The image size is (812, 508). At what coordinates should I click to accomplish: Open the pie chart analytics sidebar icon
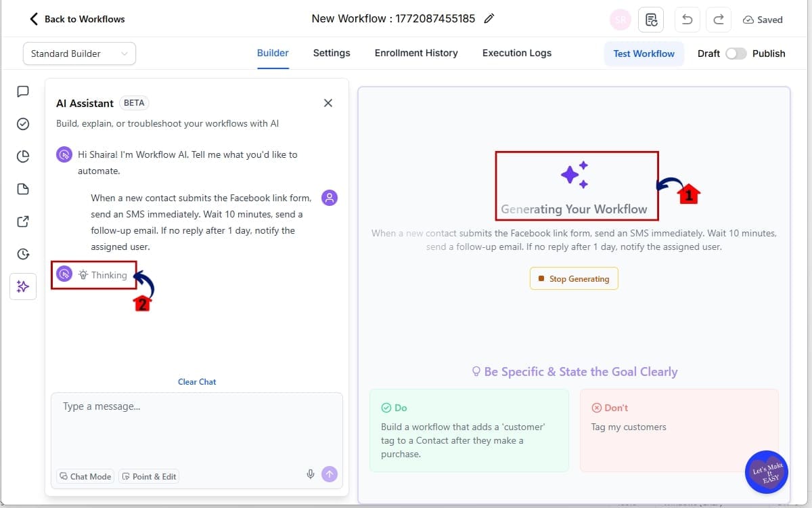23,156
